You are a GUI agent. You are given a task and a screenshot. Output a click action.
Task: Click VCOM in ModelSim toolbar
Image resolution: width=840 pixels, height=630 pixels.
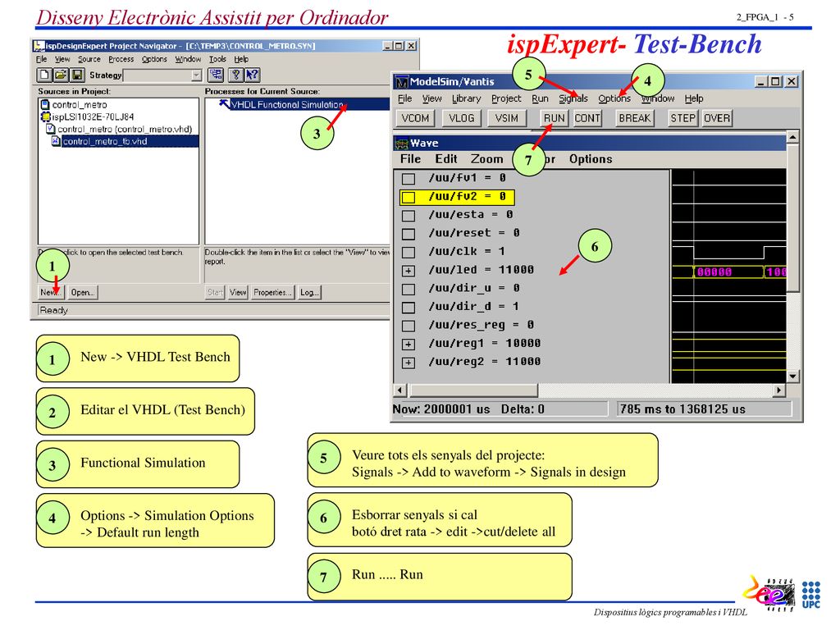[x=415, y=118]
